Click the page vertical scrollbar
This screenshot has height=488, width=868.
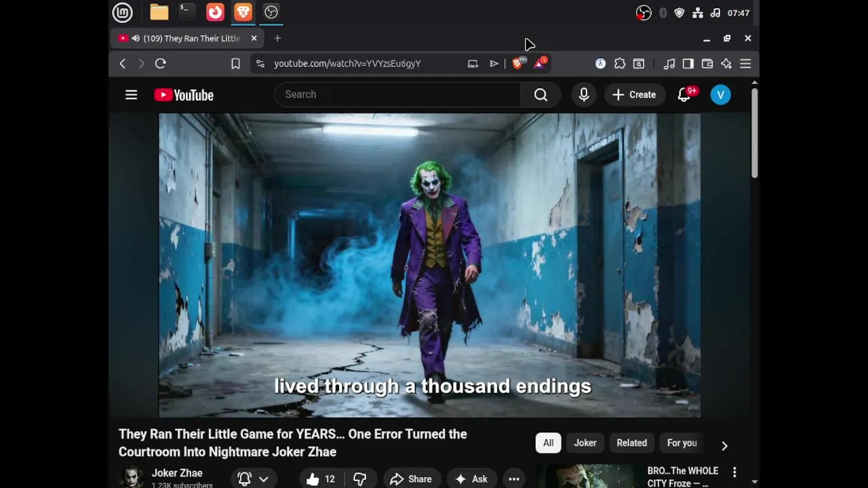754,134
